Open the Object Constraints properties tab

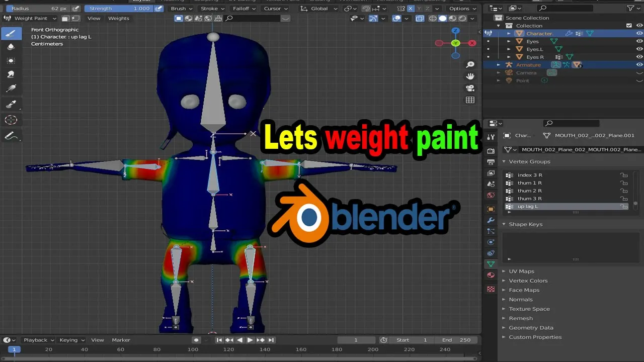pos(491,253)
